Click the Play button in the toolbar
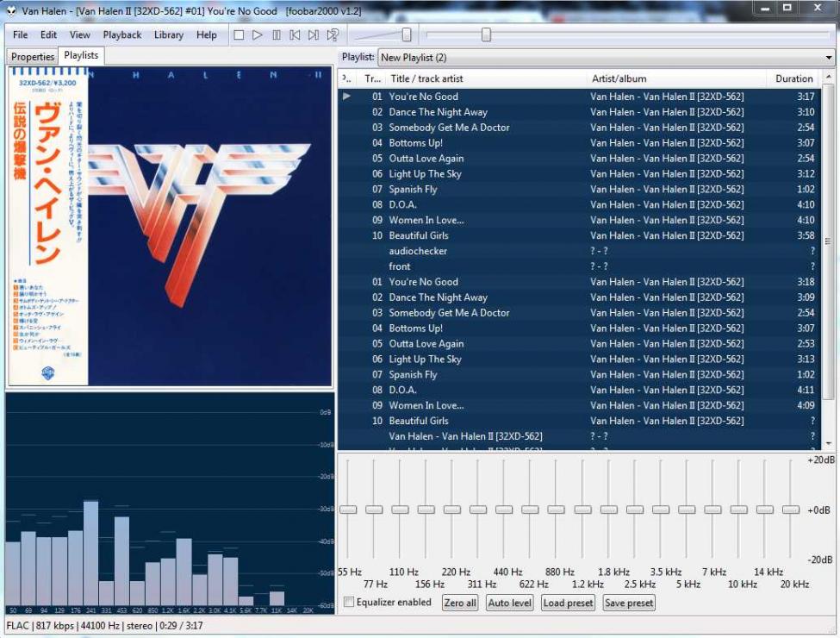Viewport: 840px width, 638px height. (x=258, y=34)
